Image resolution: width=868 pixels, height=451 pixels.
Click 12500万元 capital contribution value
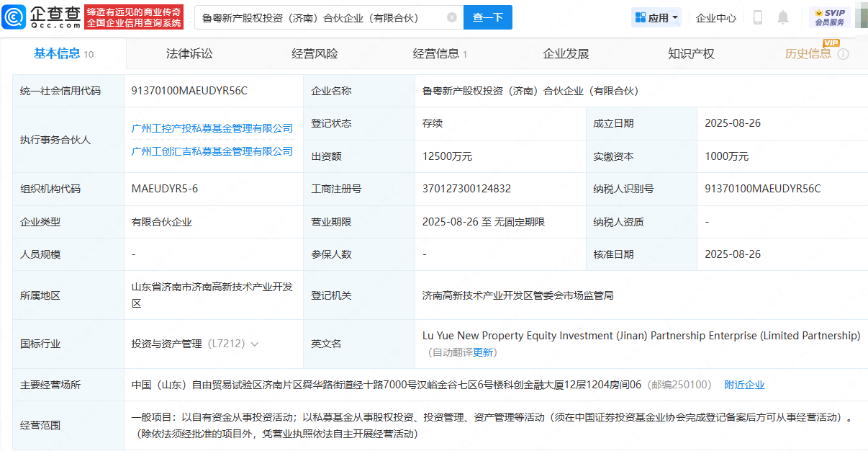coord(447,156)
